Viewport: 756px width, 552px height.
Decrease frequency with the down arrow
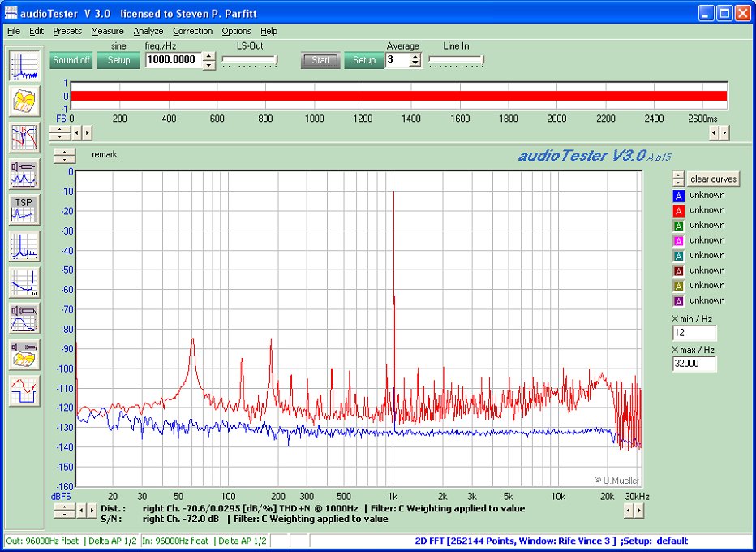pyautogui.click(x=208, y=65)
